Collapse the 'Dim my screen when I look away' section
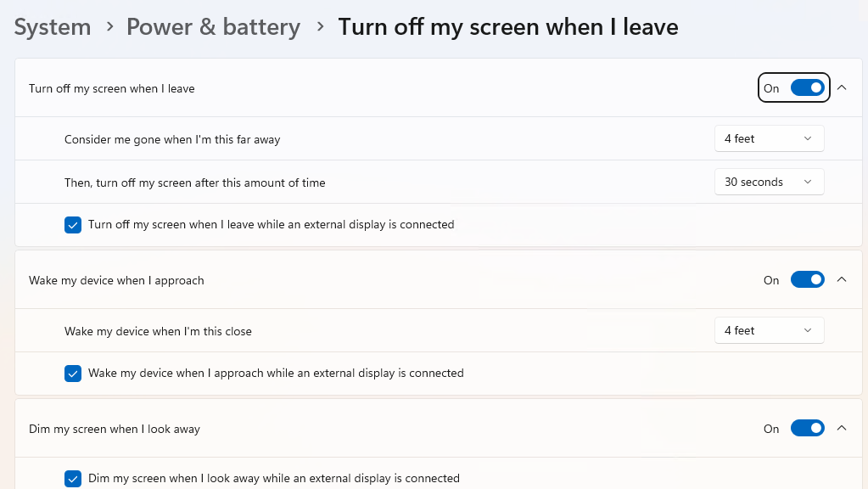The height and width of the screenshot is (489, 868). (842, 428)
